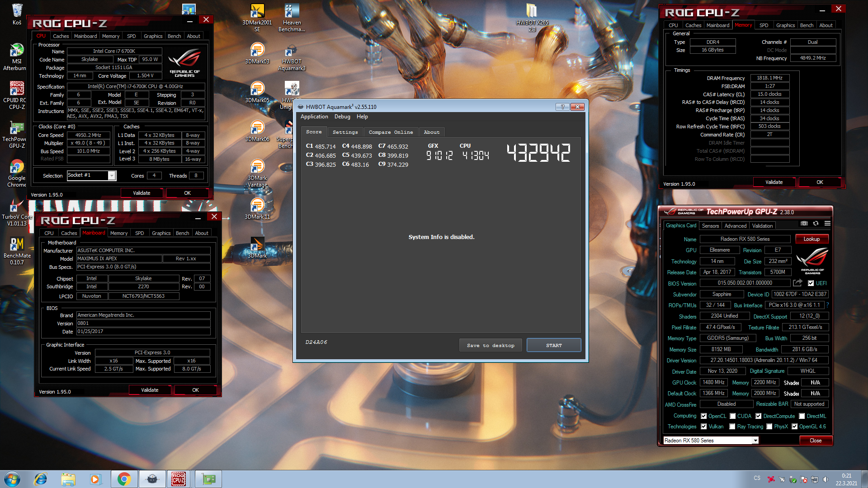This screenshot has height=488, width=868.
Task: Click the Windows Start orb
Action: click(x=12, y=479)
